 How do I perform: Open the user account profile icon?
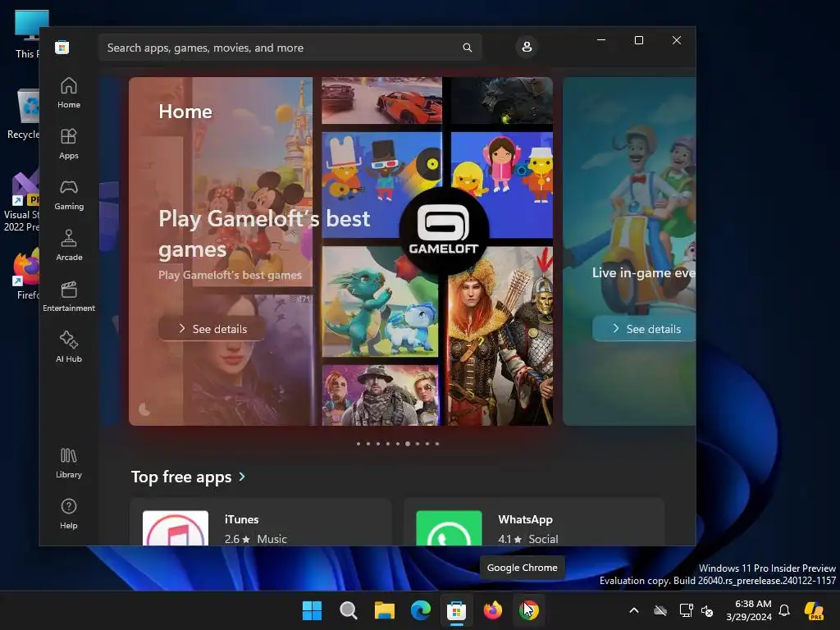[527, 47]
